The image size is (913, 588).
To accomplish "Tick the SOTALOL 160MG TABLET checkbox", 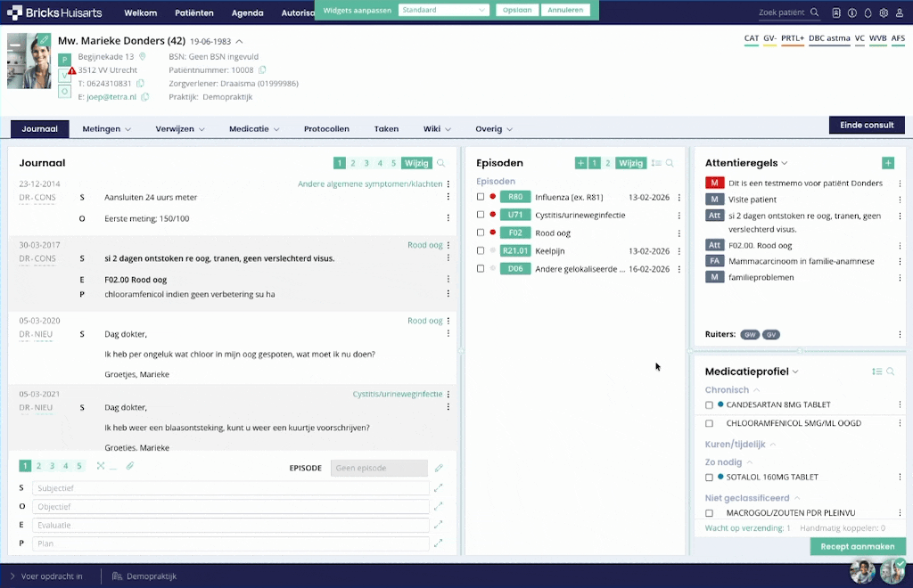I will 710,478.
